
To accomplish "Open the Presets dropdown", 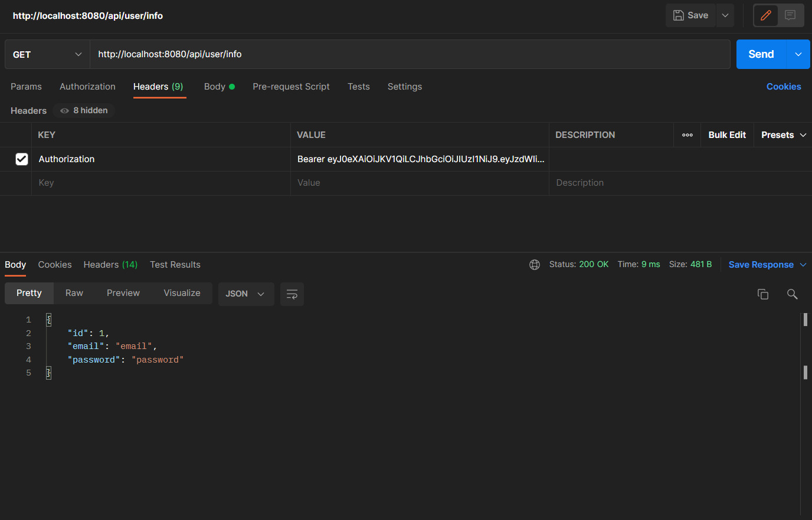I will [x=783, y=135].
